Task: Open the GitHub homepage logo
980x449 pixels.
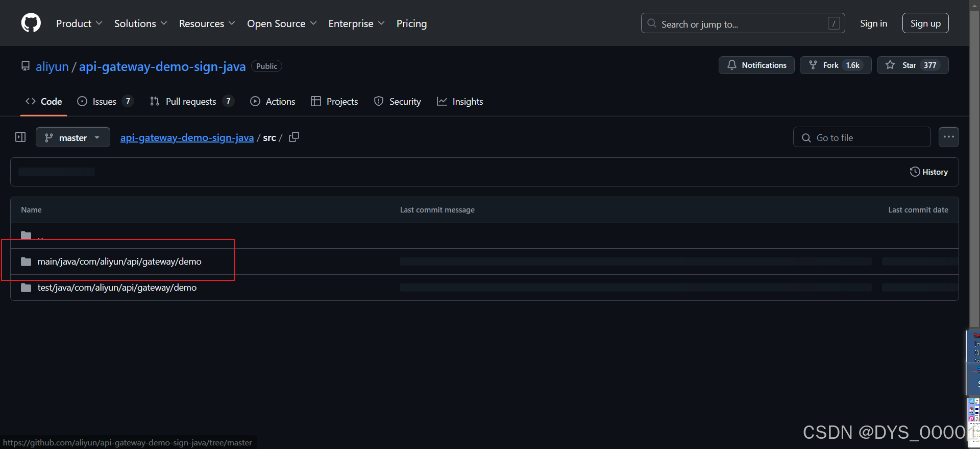Action: pos(31,23)
